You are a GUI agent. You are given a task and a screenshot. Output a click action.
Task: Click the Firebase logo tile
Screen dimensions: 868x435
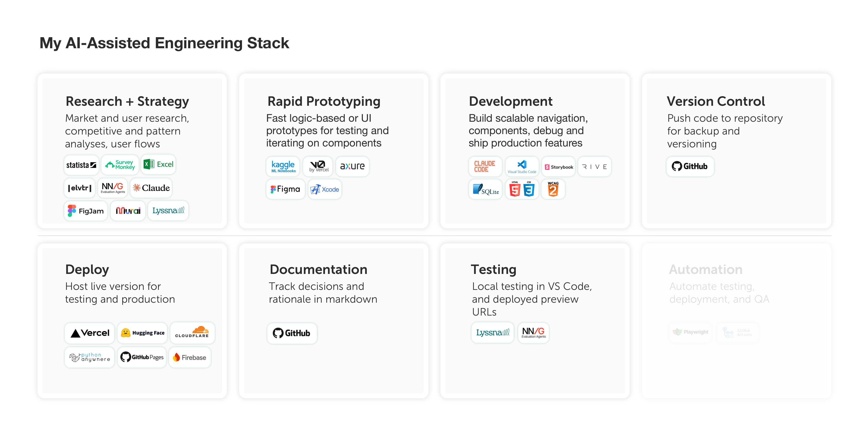tap(190, 357)
